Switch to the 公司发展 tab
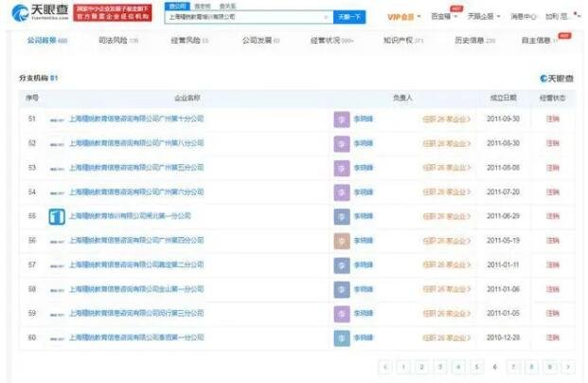This screenshot has height=383, width=588. pyautogui.click(x=260, y=40)
